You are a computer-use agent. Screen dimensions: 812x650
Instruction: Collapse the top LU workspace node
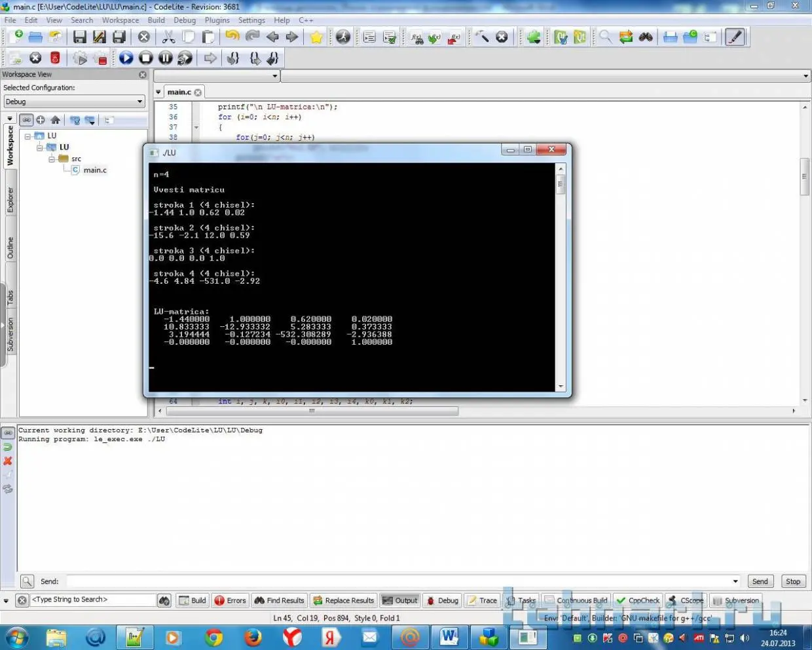(28, 136)
